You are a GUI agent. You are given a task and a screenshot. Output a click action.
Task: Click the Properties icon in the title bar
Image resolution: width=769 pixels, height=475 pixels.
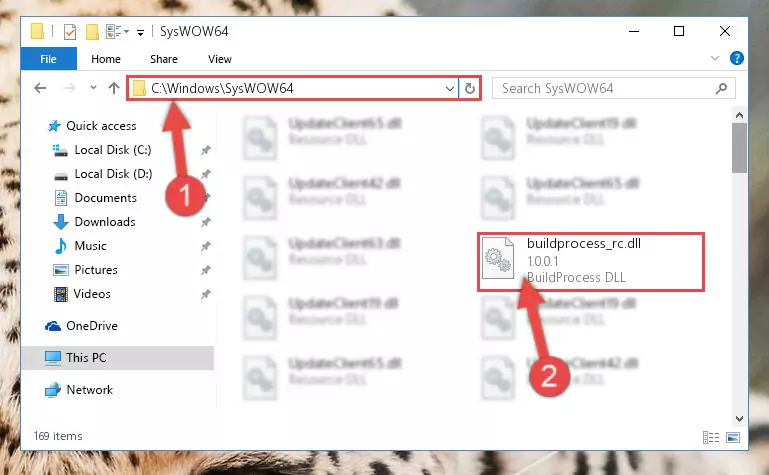(70, 32)
